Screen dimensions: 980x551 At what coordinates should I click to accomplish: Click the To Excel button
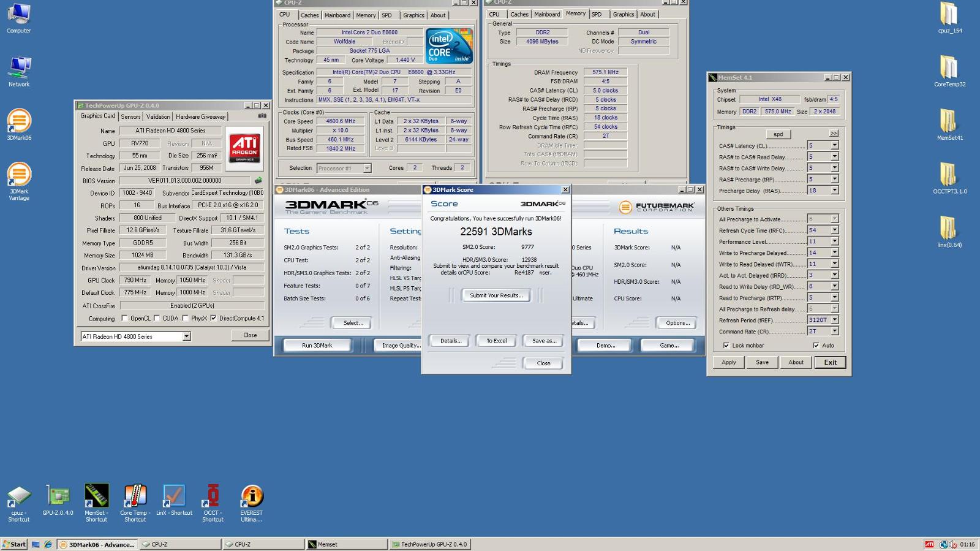pos(496,341)
